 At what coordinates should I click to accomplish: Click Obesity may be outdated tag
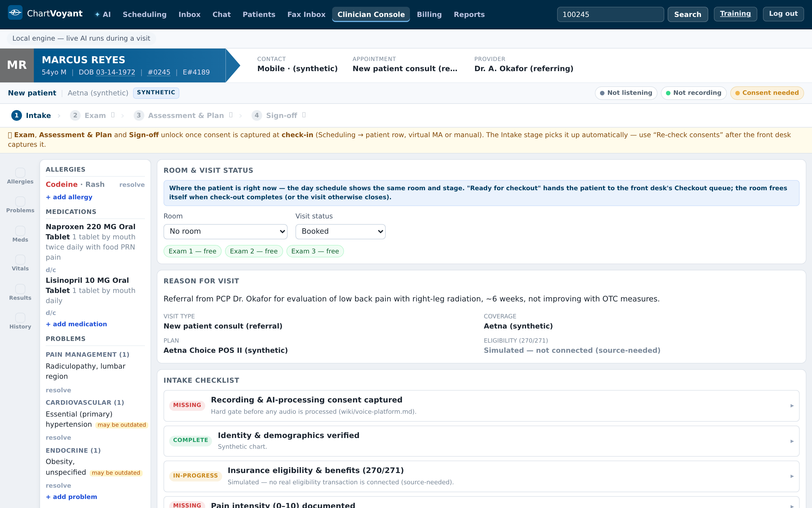click(116, 473)
